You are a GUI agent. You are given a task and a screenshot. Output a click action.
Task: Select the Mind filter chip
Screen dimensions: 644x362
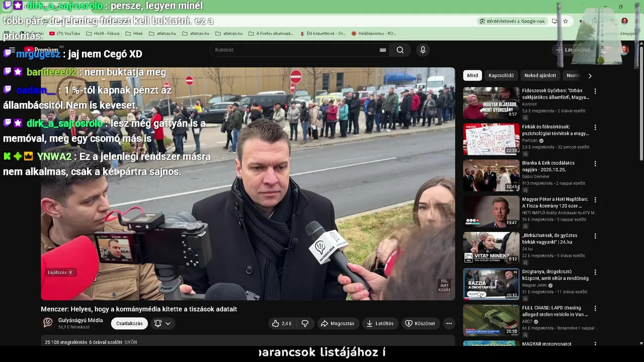pos(472,75)
